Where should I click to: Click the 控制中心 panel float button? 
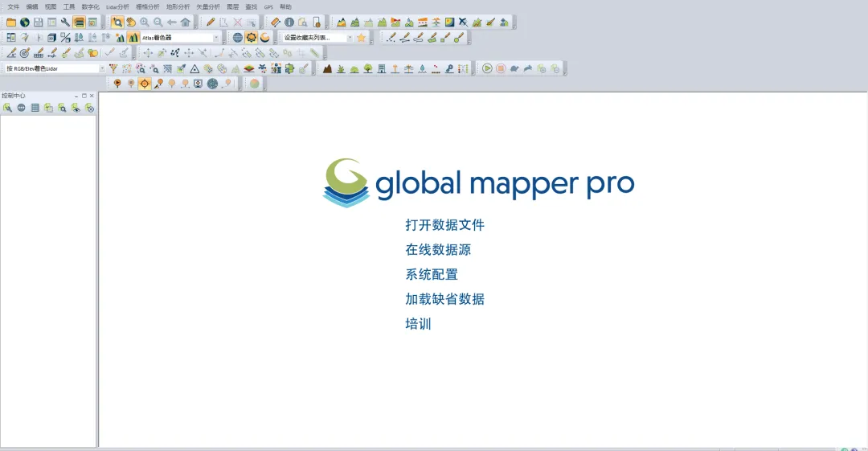(84, 96)
